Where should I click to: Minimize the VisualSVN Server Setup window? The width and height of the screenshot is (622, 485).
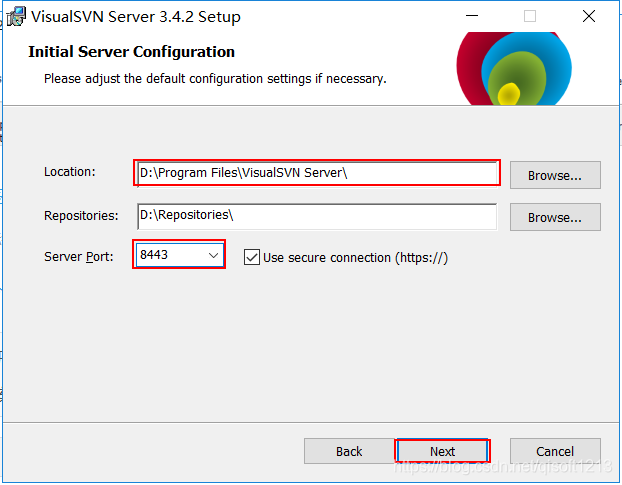tap(472, 16)
